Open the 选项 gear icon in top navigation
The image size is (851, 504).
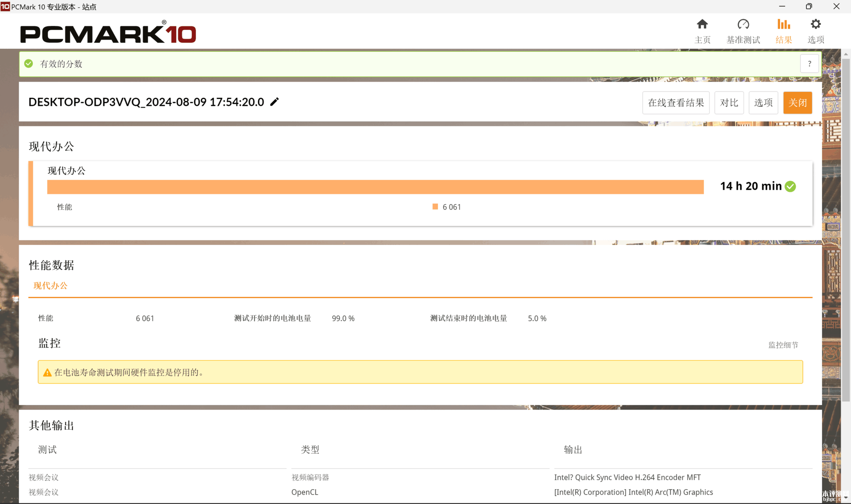(x=815, y=24)
